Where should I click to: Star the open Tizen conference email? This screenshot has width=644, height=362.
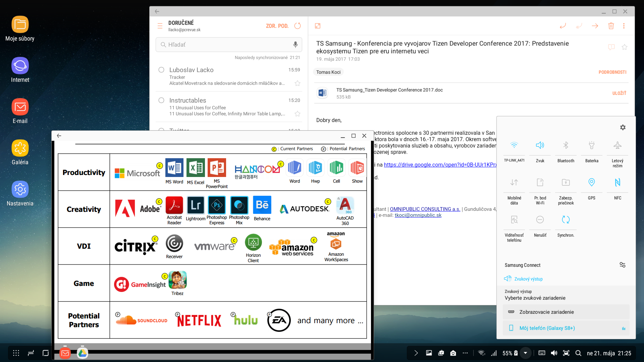tap(624, 47)
